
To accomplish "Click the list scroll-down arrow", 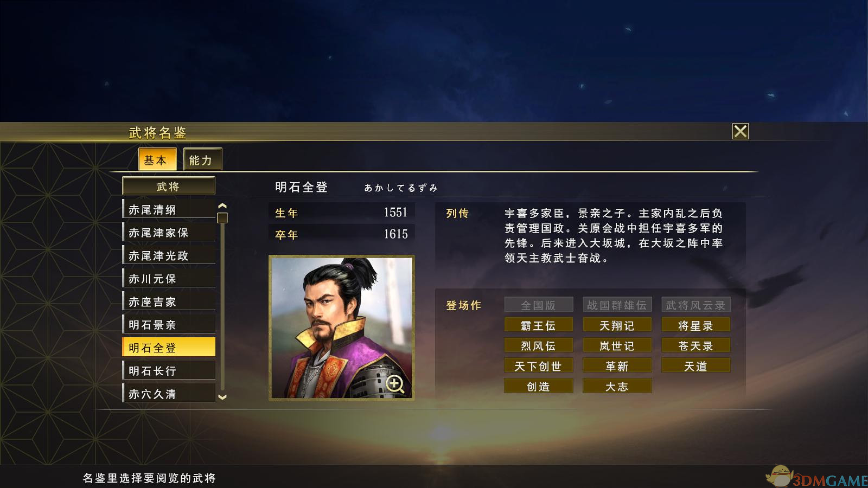I will coord(222,397).
